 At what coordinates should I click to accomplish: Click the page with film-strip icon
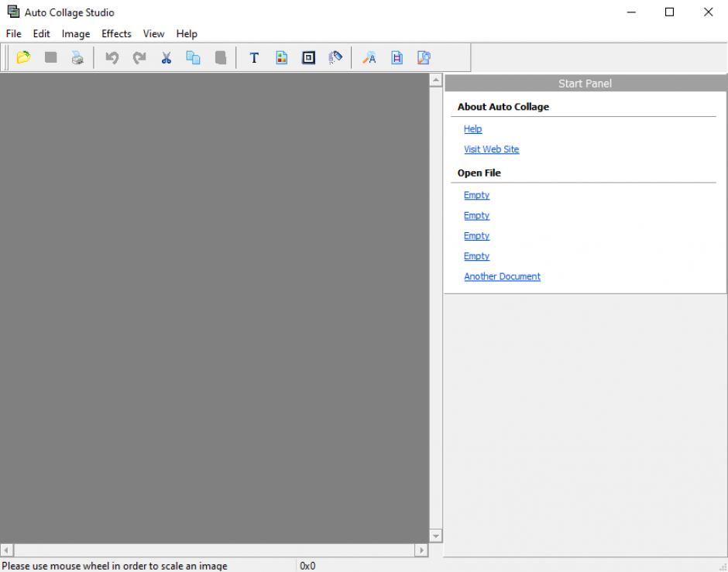pyautogui.click(x=397, y=57)
